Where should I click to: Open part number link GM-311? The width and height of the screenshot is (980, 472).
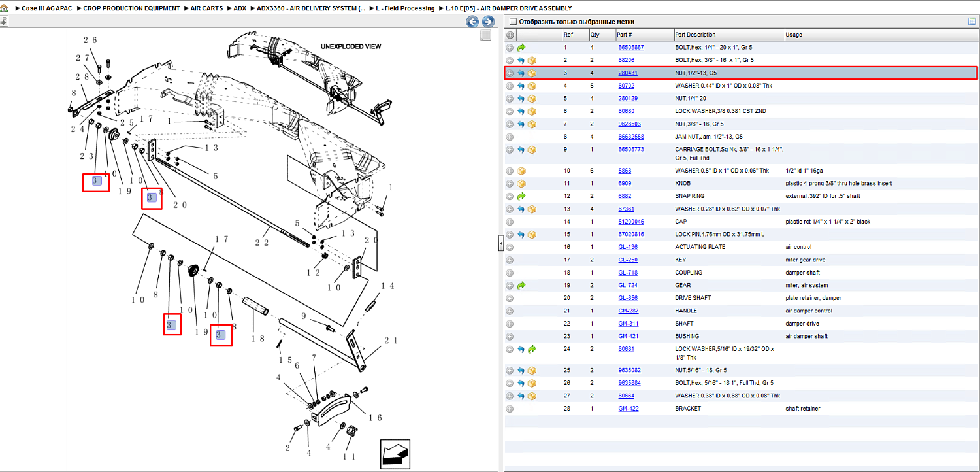pos(629,324)
